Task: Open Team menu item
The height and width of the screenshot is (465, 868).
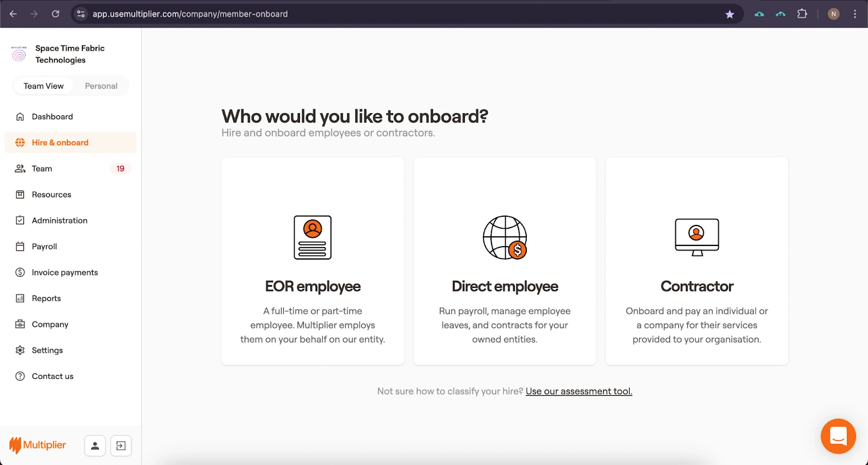Action: 71,169
